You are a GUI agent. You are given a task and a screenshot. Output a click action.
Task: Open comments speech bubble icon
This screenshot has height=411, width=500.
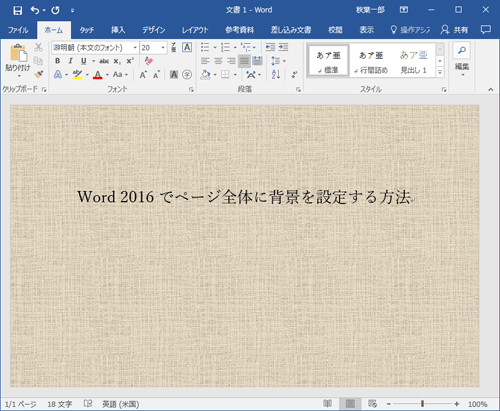click(x=486, y=30)
